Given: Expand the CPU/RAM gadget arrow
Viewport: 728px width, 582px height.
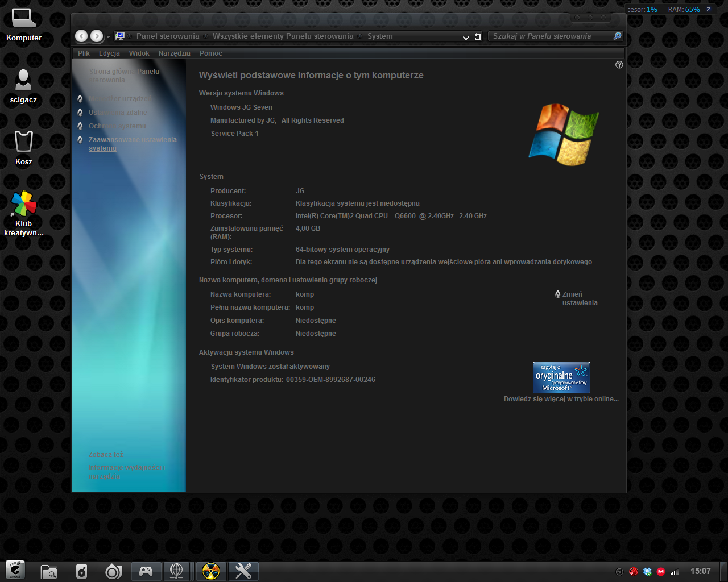Looking at the screenshot, I should tap(709, 9).
